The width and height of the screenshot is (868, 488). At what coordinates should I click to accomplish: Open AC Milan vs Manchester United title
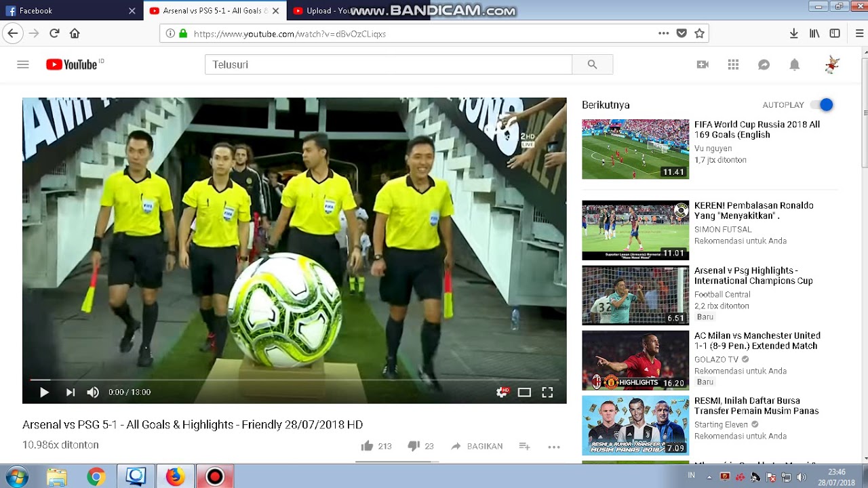757,341
